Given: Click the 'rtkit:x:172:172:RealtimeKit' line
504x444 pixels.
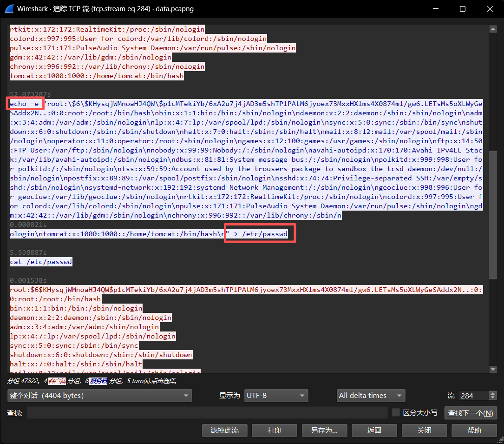Looking at the screenshot, I should pyautogui.click(x=107, y=29).
